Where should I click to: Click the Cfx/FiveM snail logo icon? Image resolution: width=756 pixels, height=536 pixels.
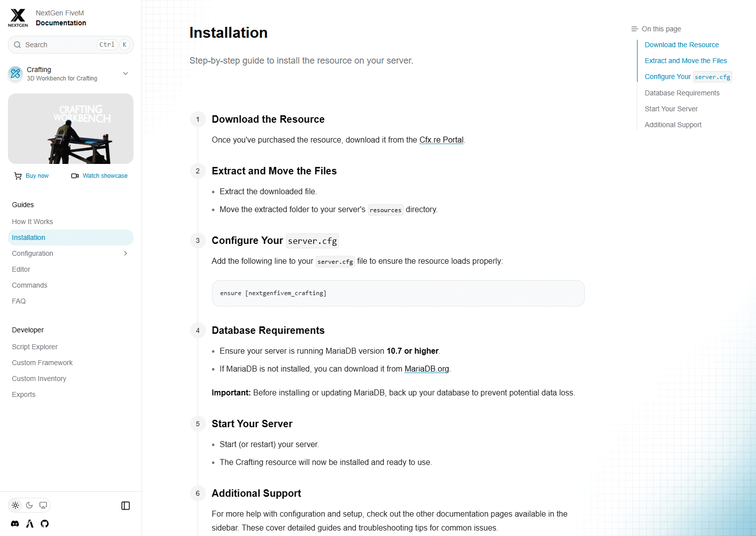[x=30, y=524]
